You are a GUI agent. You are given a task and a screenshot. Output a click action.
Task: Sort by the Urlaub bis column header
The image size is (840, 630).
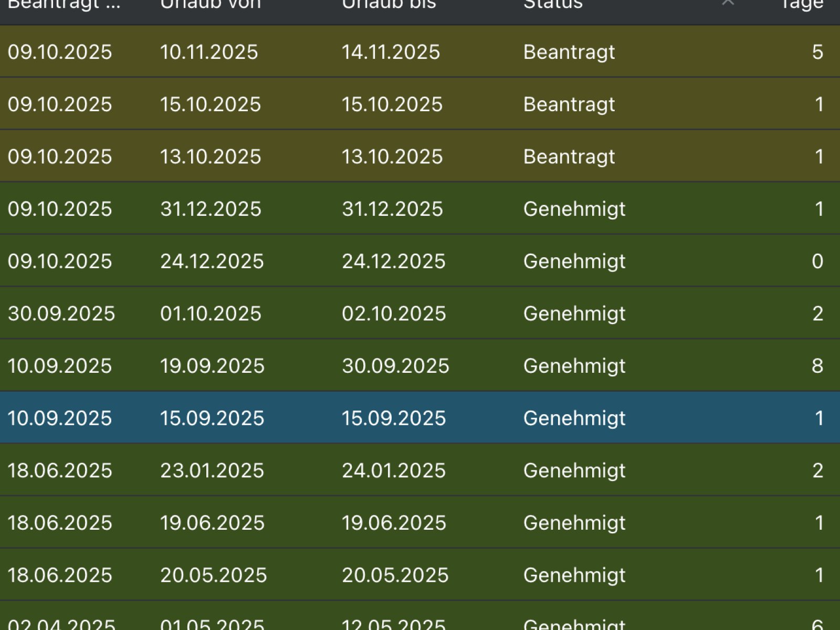click(388, 4)
